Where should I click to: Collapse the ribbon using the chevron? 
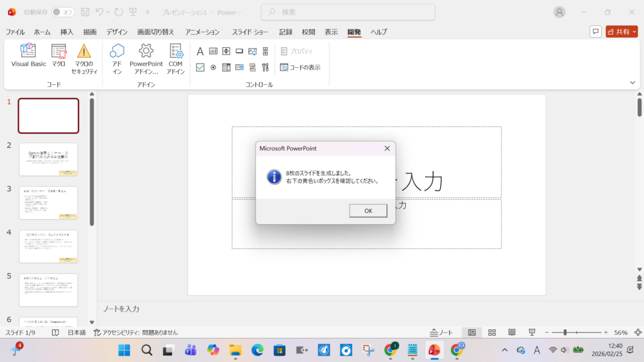click(632, 82)
